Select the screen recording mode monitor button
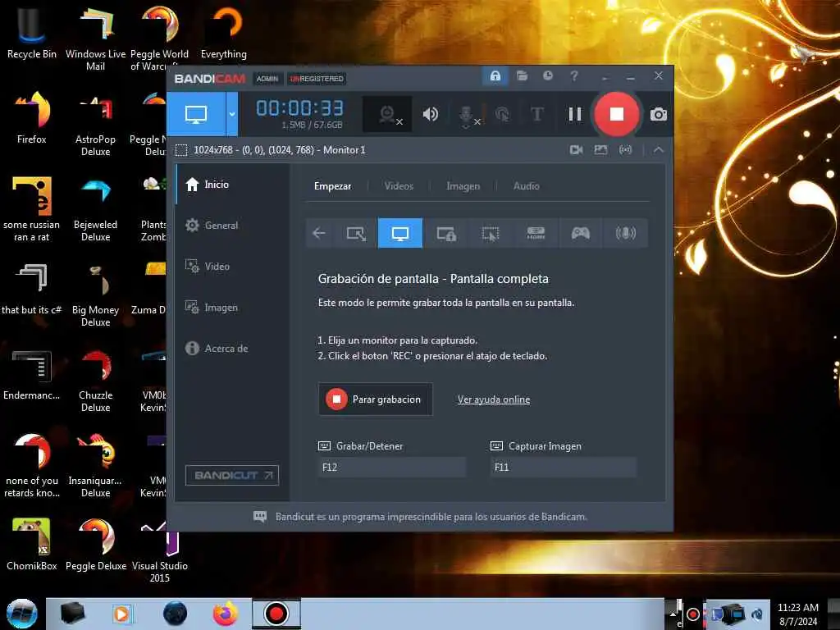This screenshot has height=630, width=840. tap(196, 114)
